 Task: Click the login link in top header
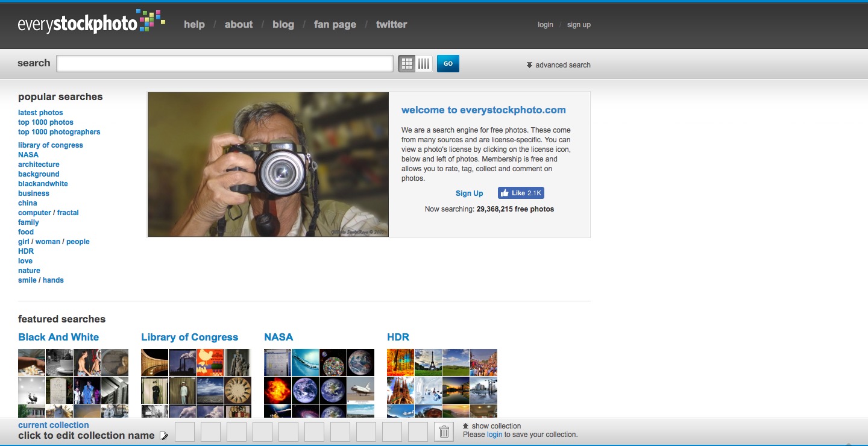(x=545, y=25)
